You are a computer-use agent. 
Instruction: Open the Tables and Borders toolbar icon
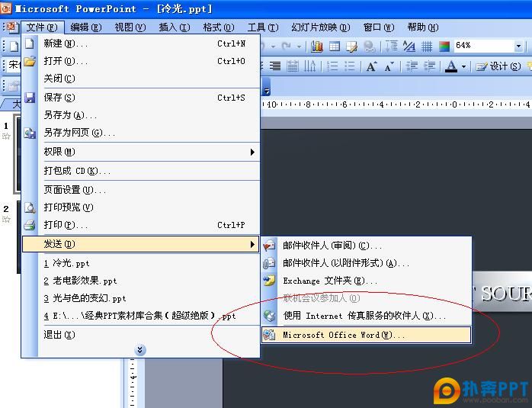[x=352, y=46]
